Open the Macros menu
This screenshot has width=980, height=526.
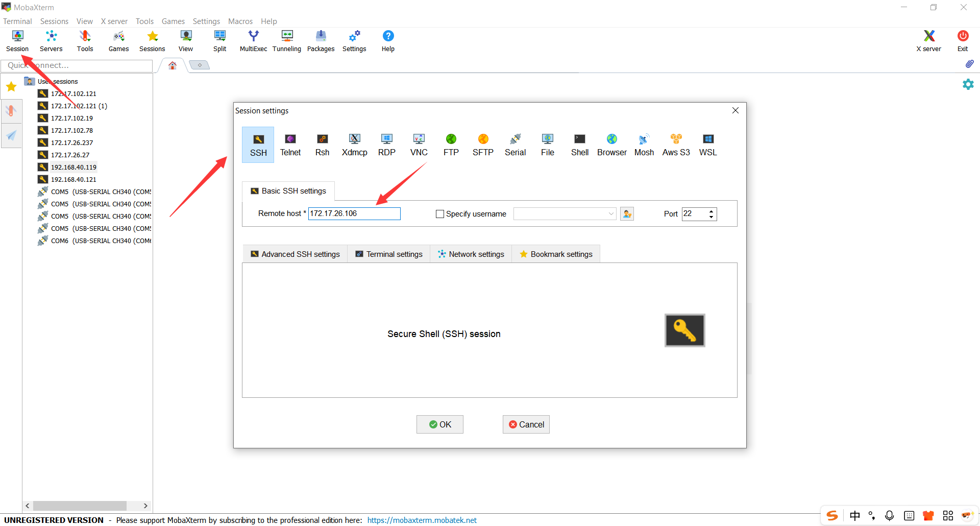pos(240,21)
